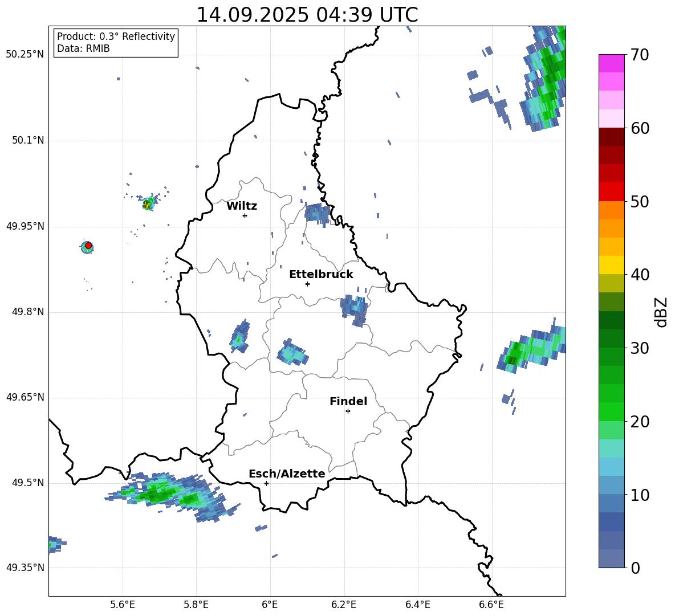The image size is (675, 616).
Task: Click the 50.25°N latitude label
Action: [25, 55]
